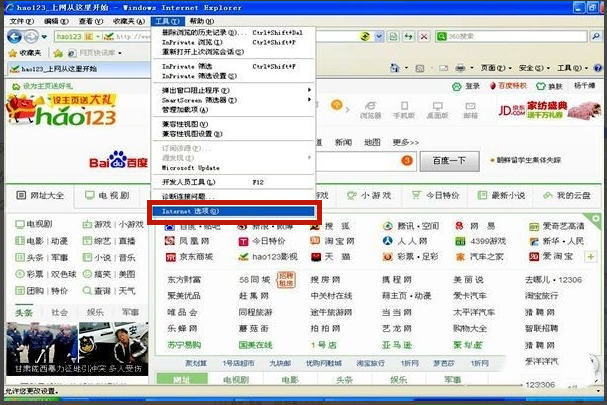Choose 兼容性视图设置(B) menu item

click(233, 134)
